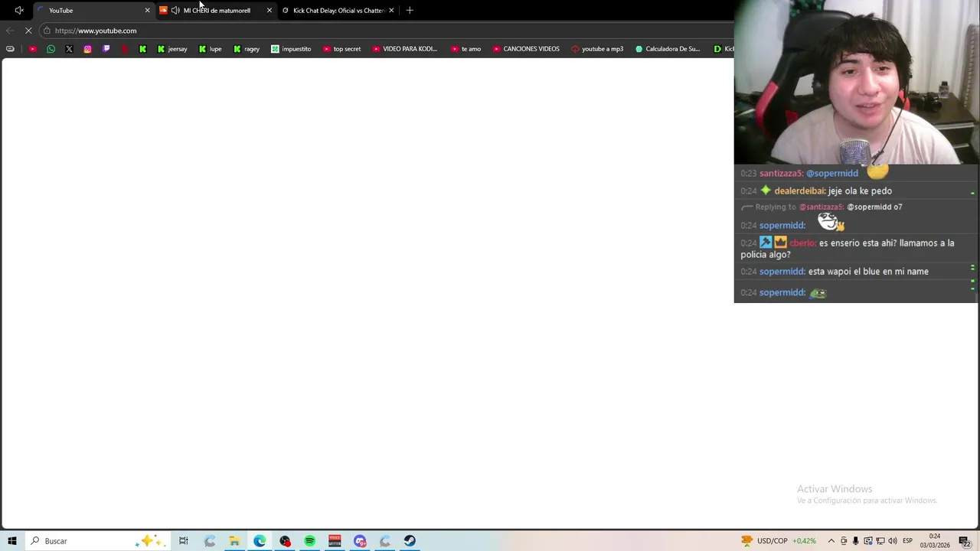Screen dimensions: 980x551
Task: Click the dealerdeibai chat username
Action: 799,191
